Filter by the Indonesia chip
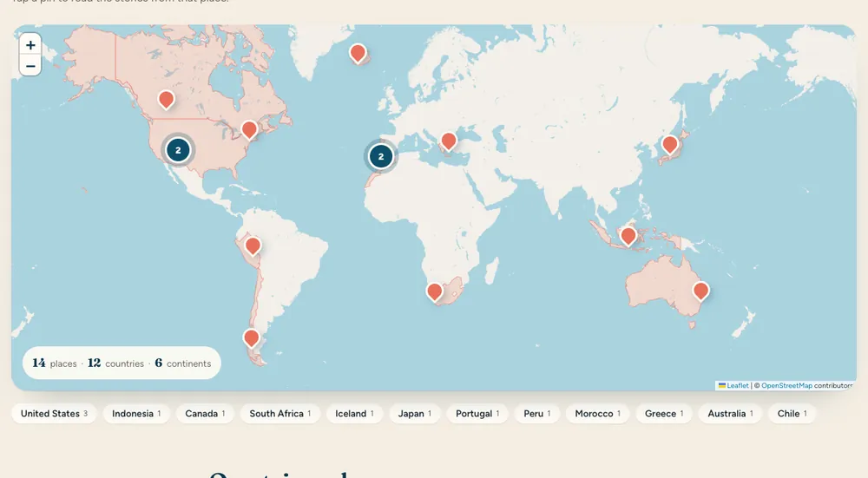 click(x=136, y=413)
